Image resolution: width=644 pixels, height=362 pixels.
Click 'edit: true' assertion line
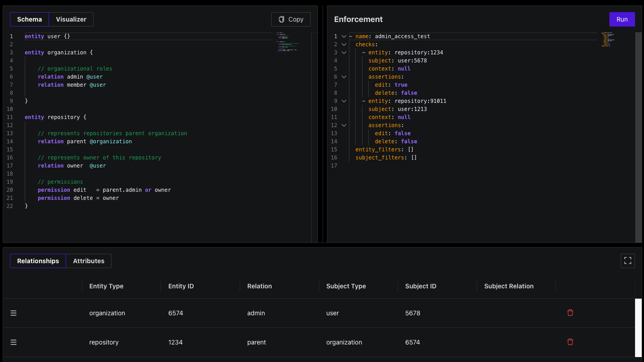pos(391,85)
